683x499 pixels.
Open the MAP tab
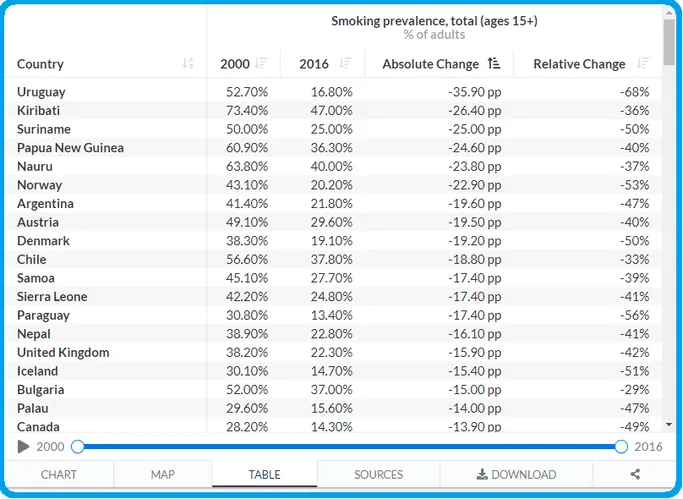(162, 474)
